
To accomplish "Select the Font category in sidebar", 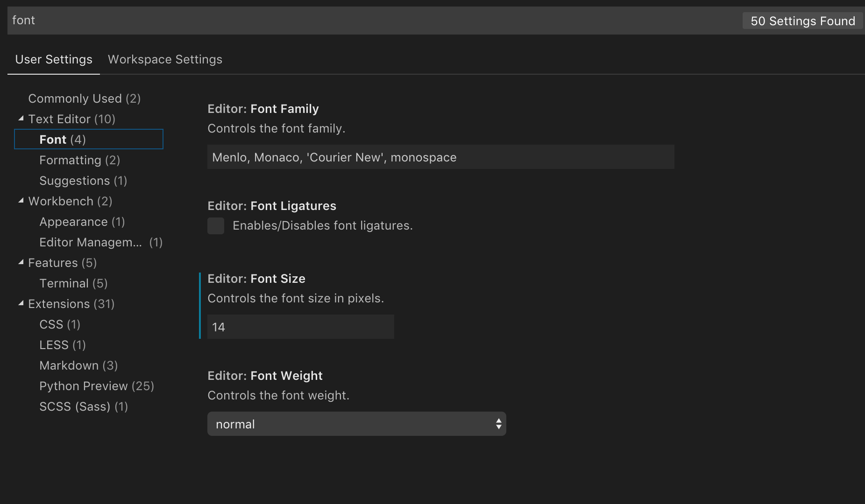I will point(63,139).
